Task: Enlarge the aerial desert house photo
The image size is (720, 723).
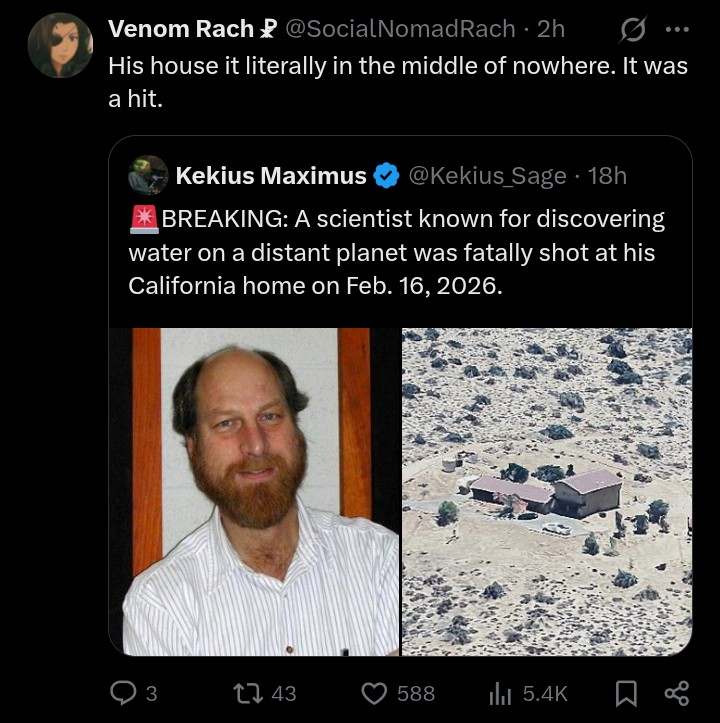Action: (x=546, y=491)
